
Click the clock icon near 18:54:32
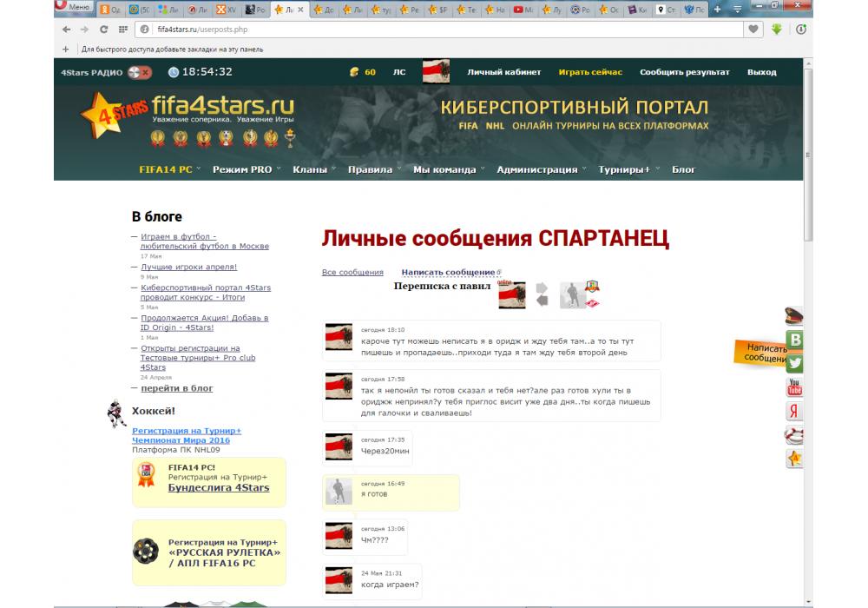pos(174,72)
